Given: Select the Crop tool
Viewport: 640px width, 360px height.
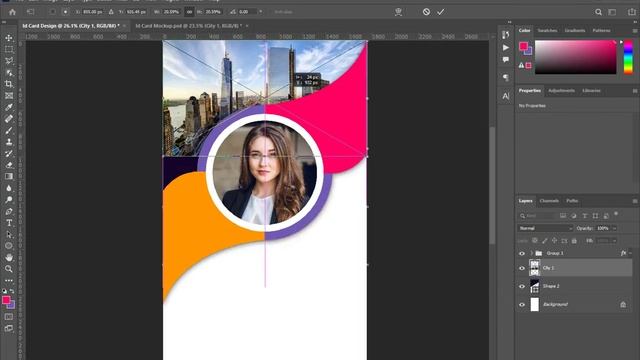Looking at the screenshot, I should [x=9, y=84].
